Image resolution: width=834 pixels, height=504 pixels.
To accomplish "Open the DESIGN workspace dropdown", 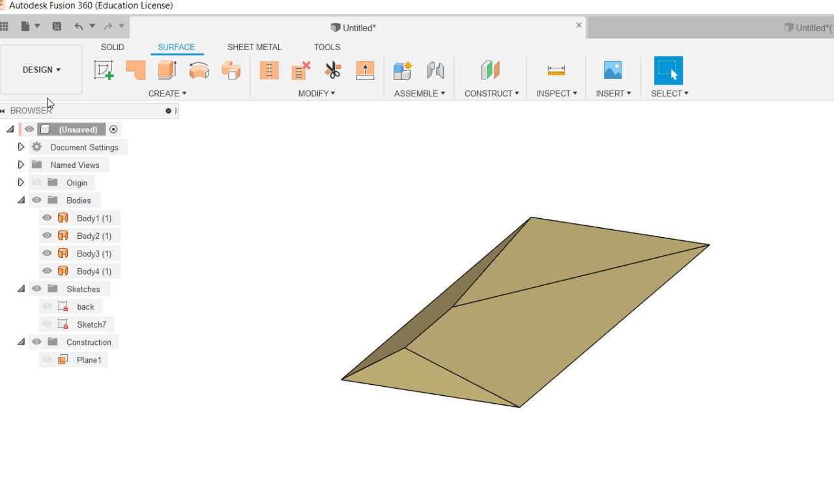I will pyautogui.click(x=41, y=70).
